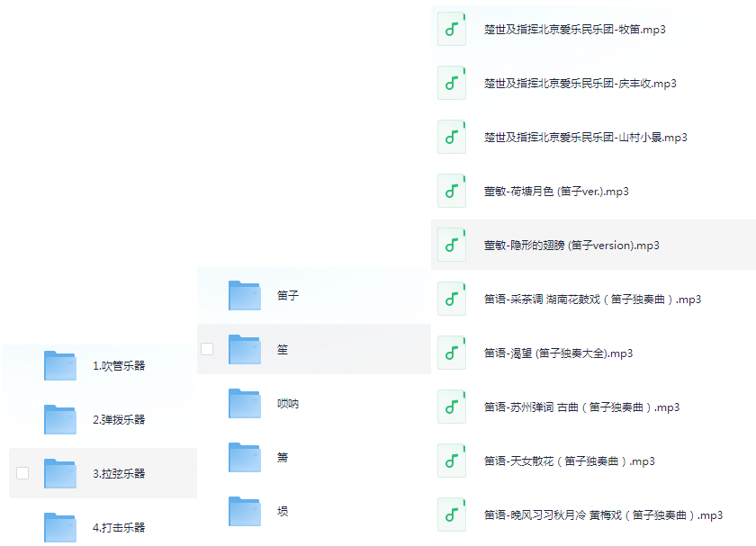Screen dimensions: 756x546
Task: Select the 笙 folder name
Action: pos(283,349)
